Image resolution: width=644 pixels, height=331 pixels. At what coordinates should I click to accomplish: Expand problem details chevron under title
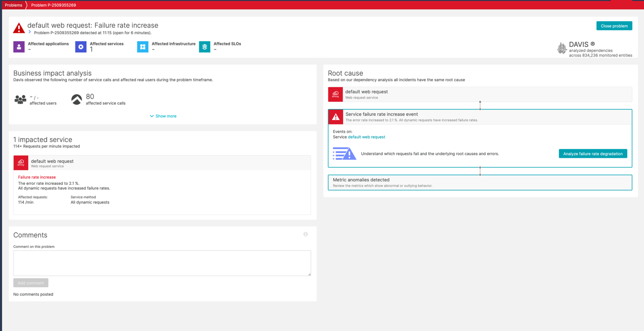30,32
